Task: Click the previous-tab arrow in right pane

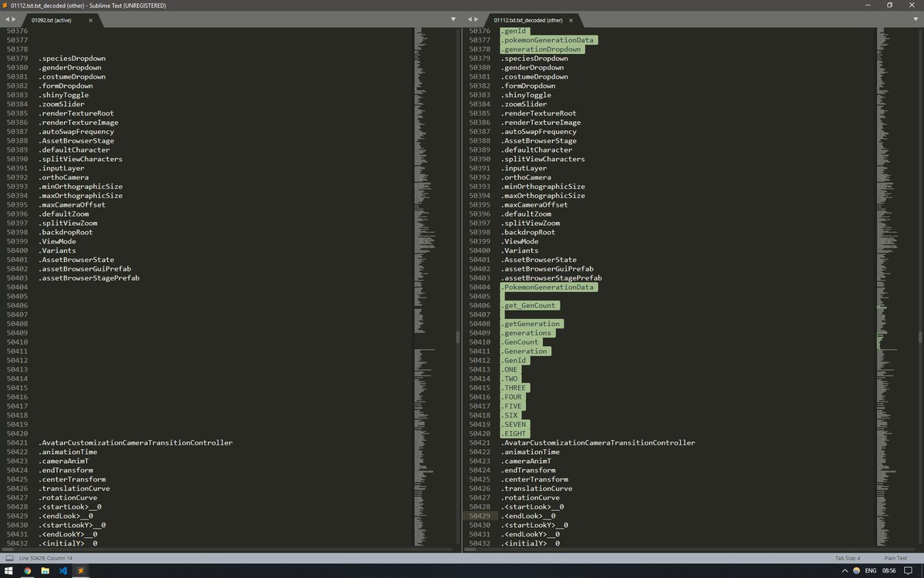Action: point(470,18)
